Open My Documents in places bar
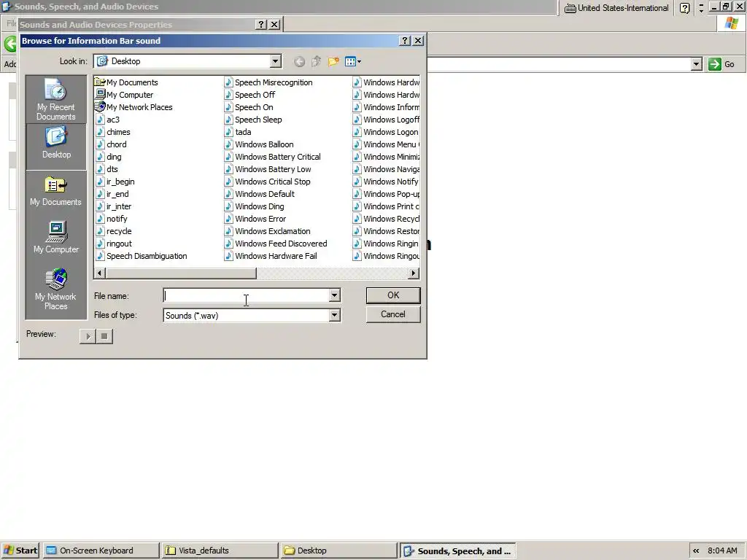This screenshot has height=560, width=747. click(55, 192)
